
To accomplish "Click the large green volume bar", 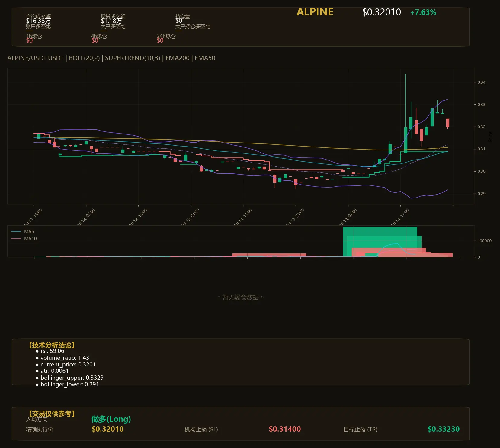I will coord(380,242).
